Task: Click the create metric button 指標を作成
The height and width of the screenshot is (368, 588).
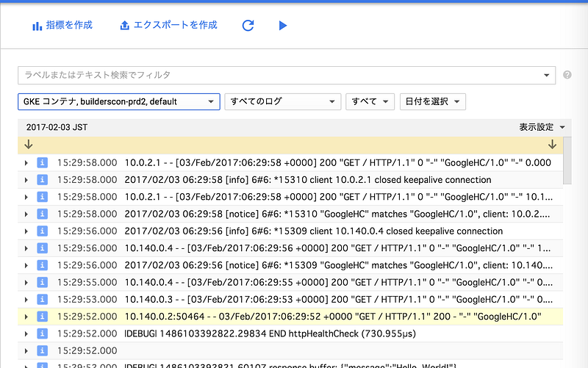Action: (62, 26)
